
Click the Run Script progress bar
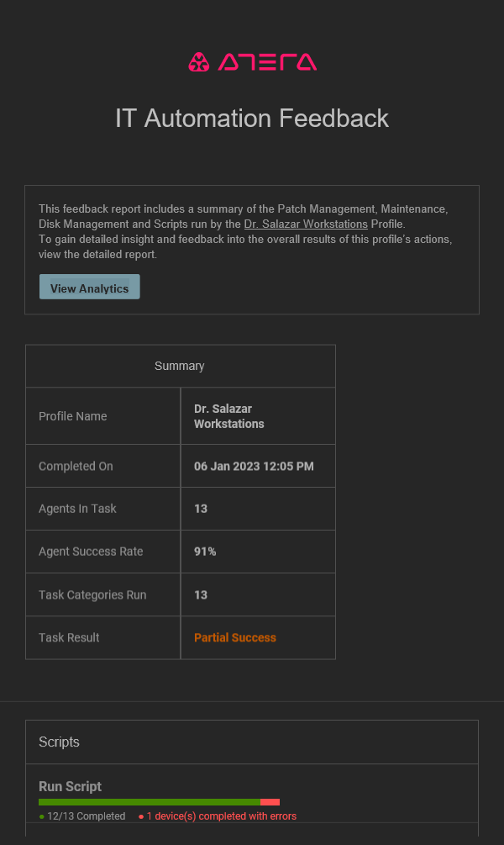[160, 801]
